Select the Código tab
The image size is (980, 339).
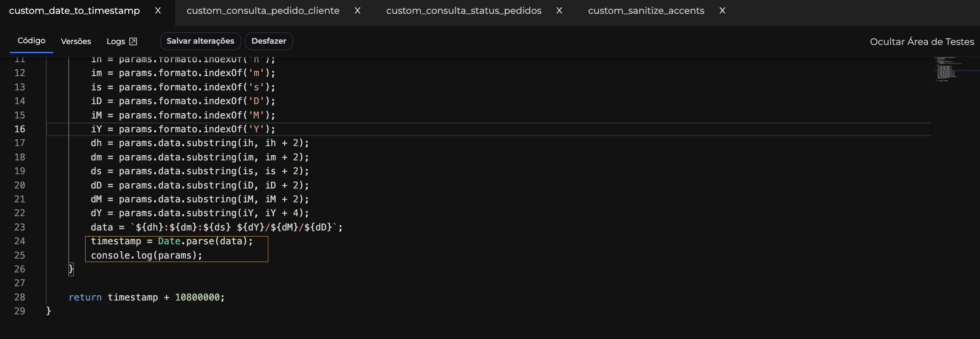(31, 41)
